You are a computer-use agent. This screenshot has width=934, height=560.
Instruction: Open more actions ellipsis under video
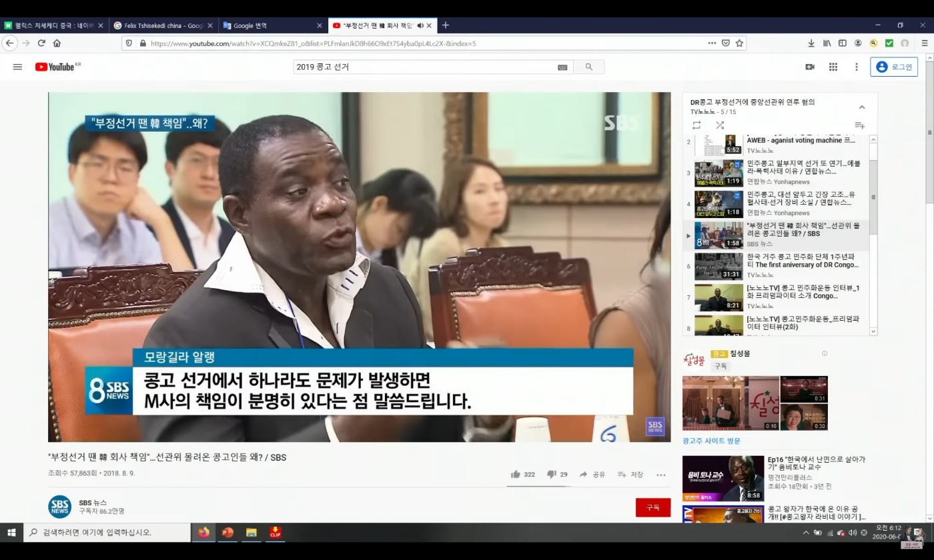pyautogui.click(x=661, y=475)
